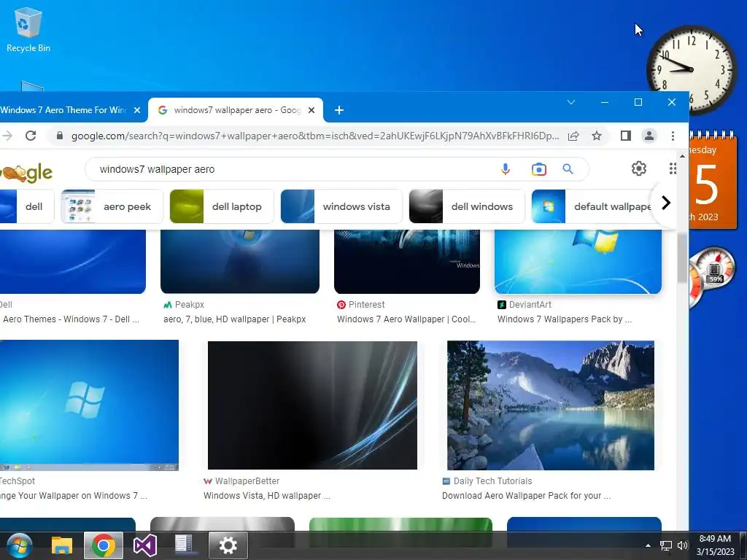Open 'Windows 7 Wallpapers Pack by ...' link

click(565, 319)
